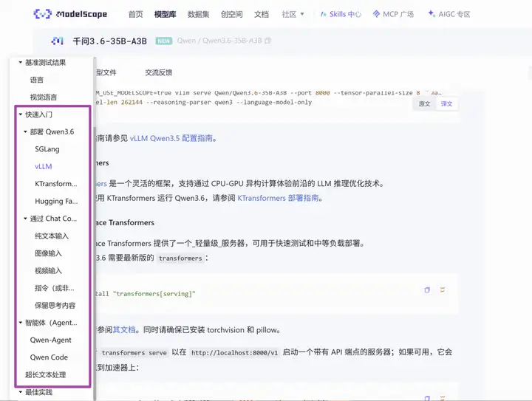Image resolution: width=532 pixels, height=401 pixels.
Task: Switch to the 交流反馈 tab
Action: click(158, 72)
